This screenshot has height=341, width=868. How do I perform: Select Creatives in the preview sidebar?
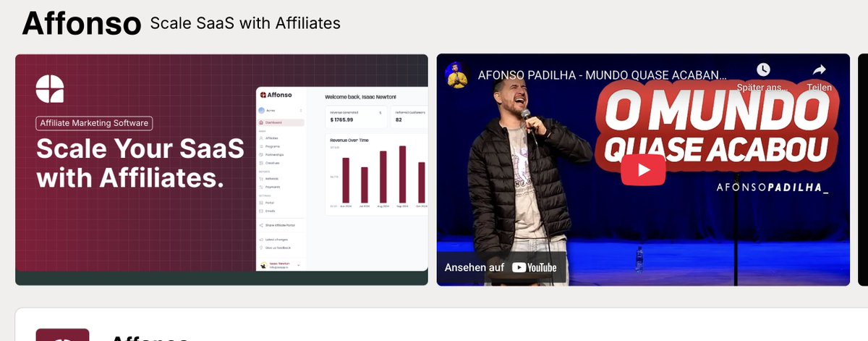pyautogui.click(x=272, y=163)
